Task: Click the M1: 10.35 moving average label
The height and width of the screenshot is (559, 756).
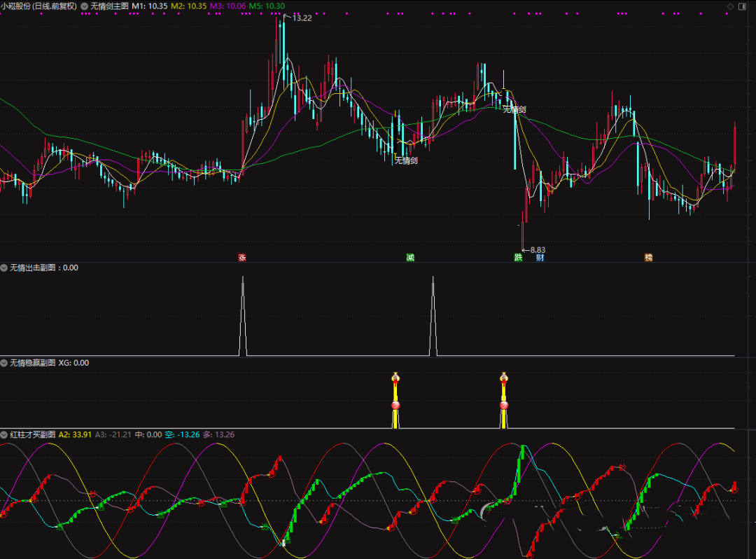Action: [x=149, y=6]
